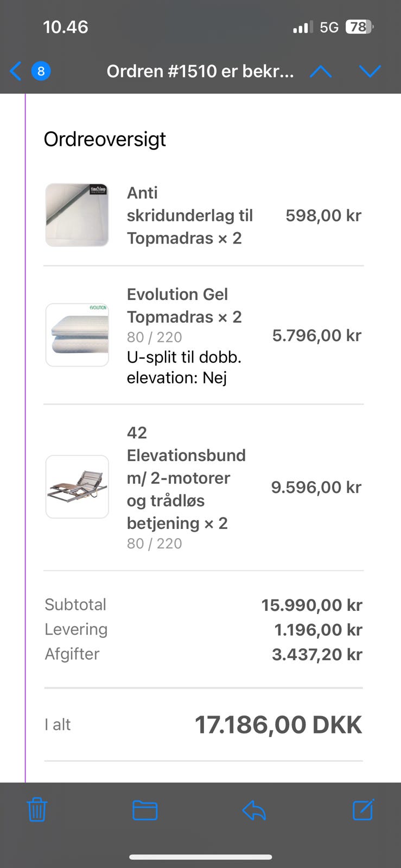
Task: Tap the email subject title Ordren #1510
Action: [x=200, y=71]
